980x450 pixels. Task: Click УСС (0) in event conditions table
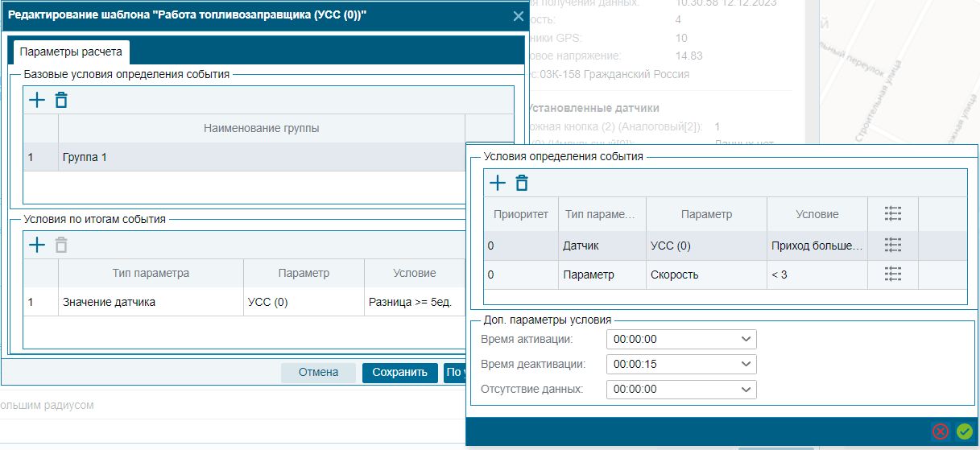706,246
